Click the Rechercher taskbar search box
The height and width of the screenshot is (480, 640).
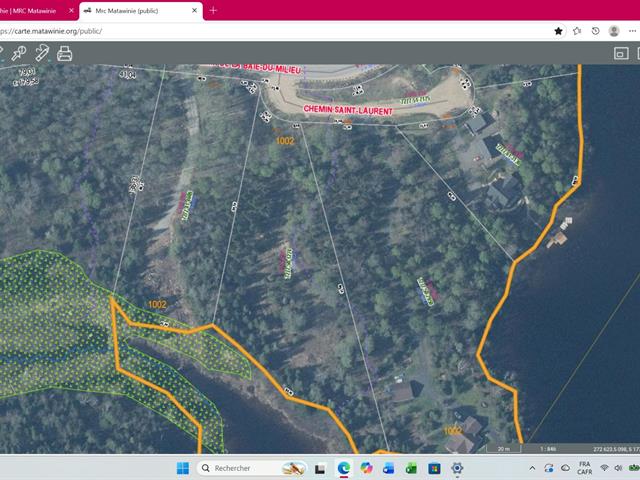(253, 468)
